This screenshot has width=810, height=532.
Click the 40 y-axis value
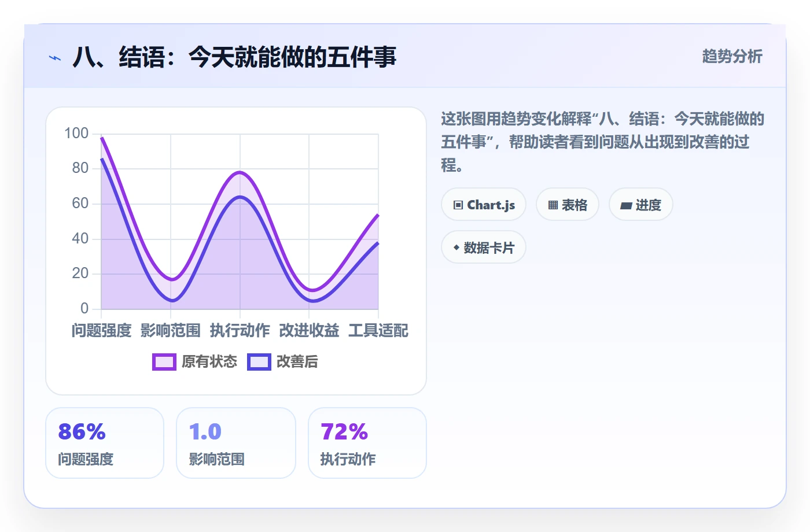coord(80,238)
